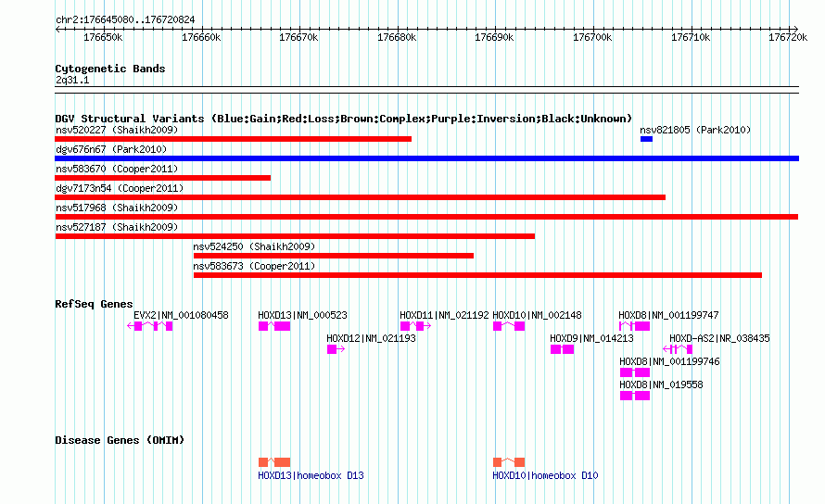This screenshot has height=504, width=825.
Task: Select the nsv527187 (Shaikh2009) label
Action: (117, 227)
